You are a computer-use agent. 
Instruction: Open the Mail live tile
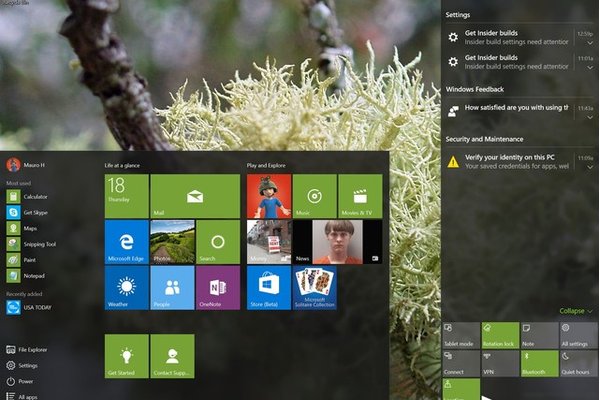pos(195,196)
